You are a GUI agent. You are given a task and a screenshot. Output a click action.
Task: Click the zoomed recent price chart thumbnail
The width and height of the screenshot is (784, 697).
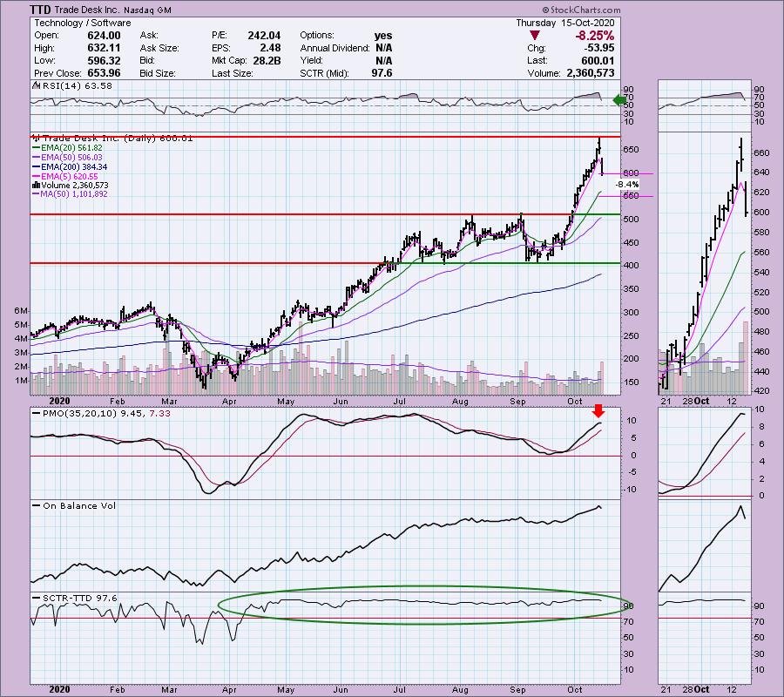point(705,263)
